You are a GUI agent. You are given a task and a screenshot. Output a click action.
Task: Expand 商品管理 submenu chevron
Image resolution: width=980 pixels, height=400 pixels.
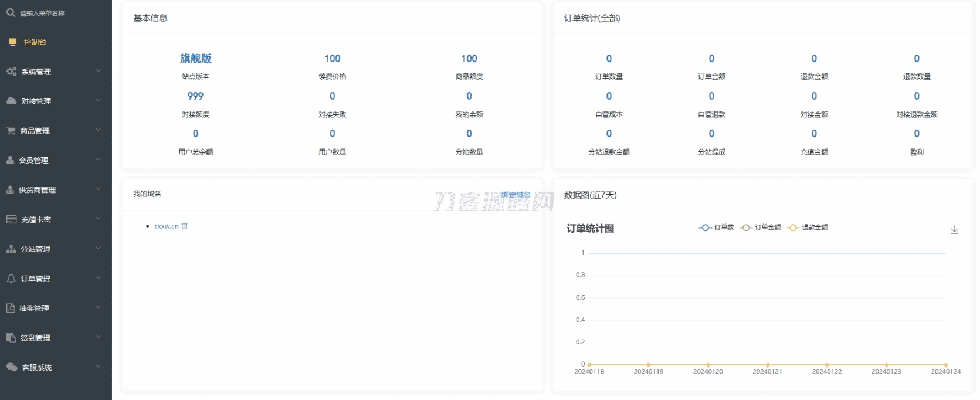point(98,130)
